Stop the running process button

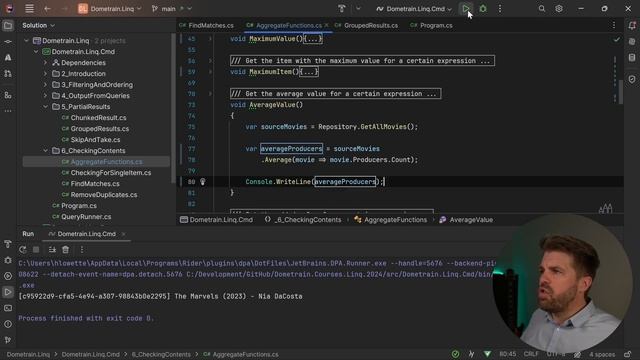tap(36, 249)
